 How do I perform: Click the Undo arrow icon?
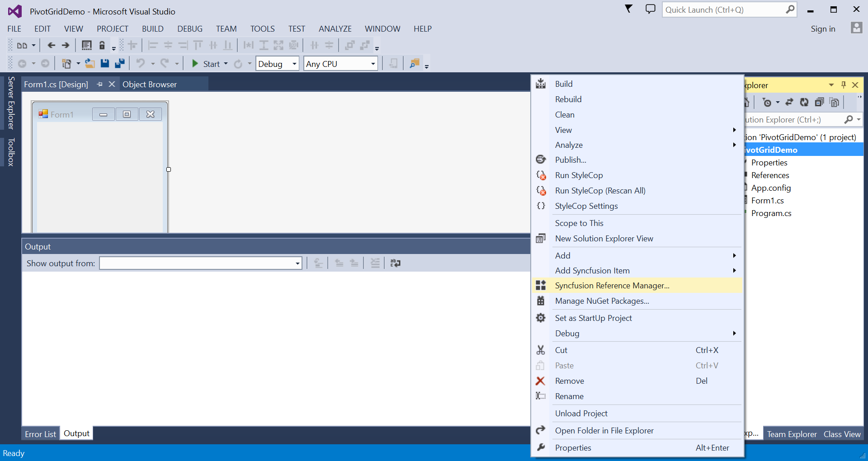141,63
